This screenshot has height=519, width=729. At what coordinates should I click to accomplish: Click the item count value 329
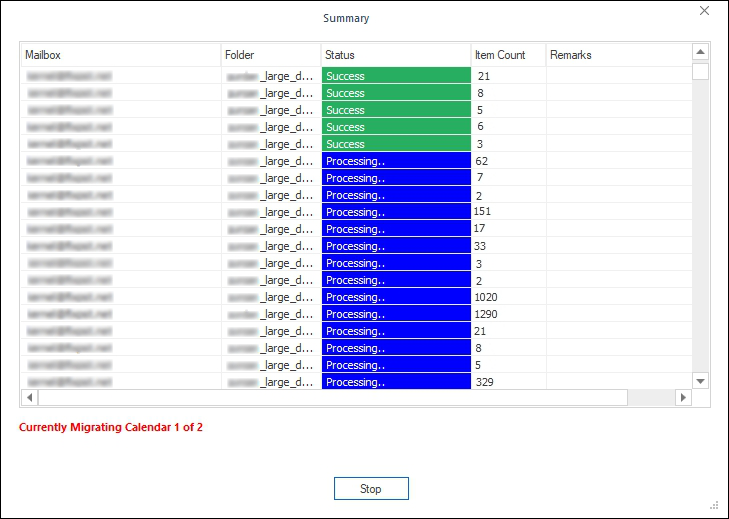(484, 382)
